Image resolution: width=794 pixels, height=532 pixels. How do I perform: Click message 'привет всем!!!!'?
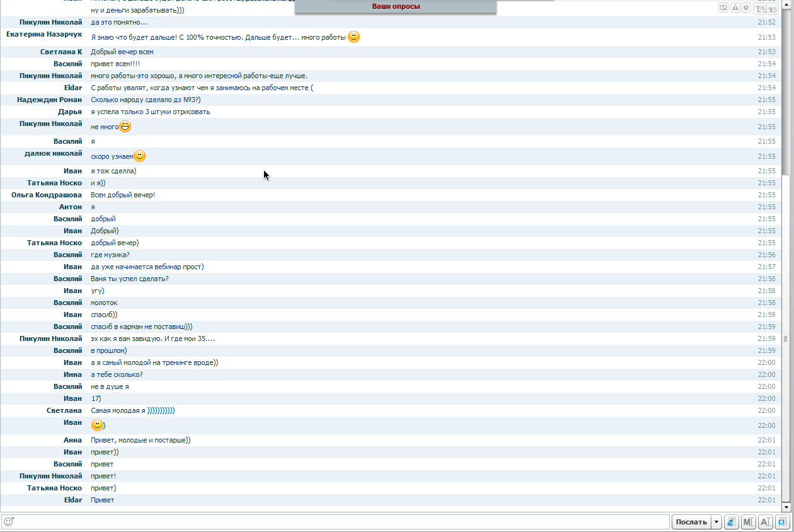[115, 64]
